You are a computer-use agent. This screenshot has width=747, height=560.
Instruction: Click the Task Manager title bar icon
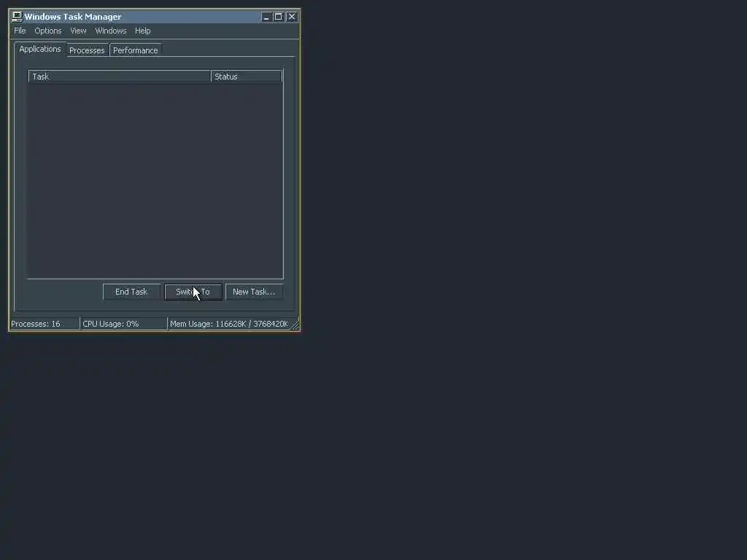pyautogui.click(x=18, y=17)
